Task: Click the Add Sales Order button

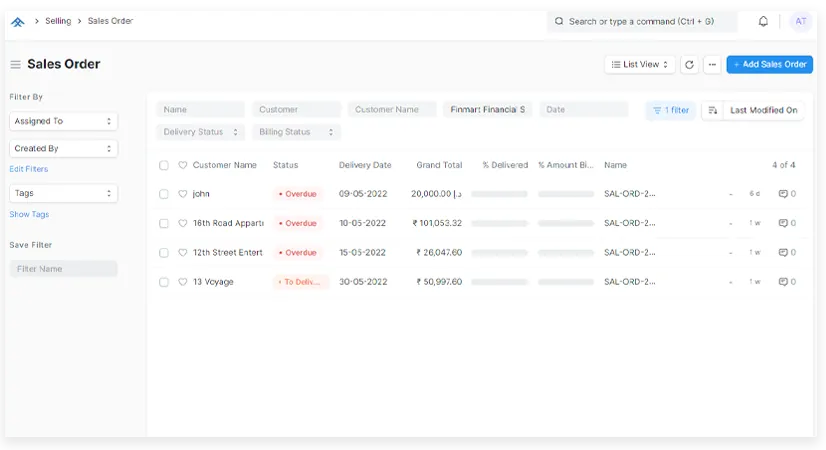Action: (769, 65)
